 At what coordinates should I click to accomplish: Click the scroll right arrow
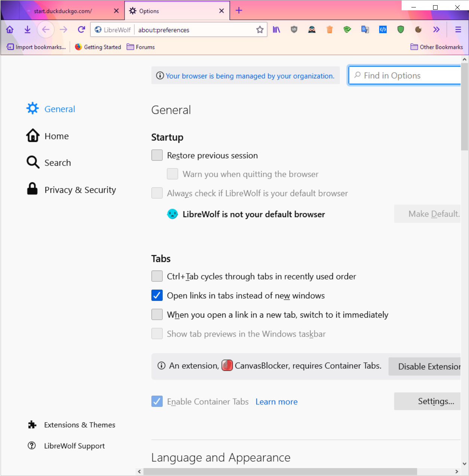457,472
